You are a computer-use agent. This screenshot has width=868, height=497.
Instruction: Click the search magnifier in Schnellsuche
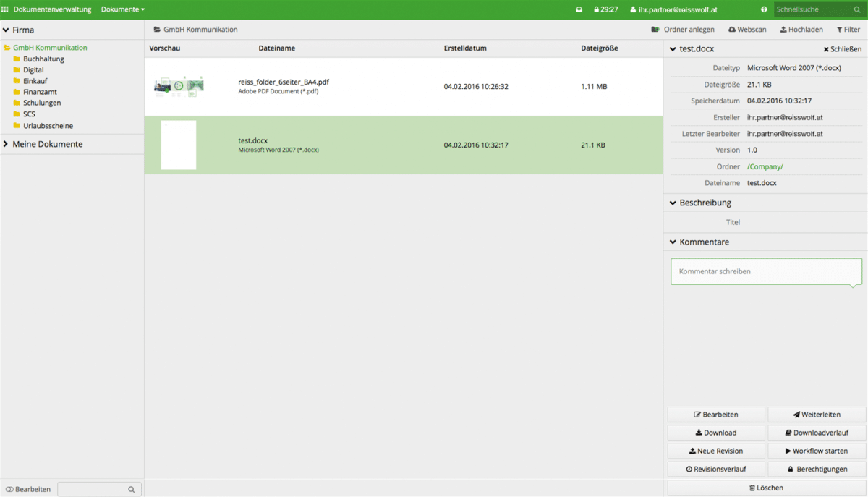point(857,9)
